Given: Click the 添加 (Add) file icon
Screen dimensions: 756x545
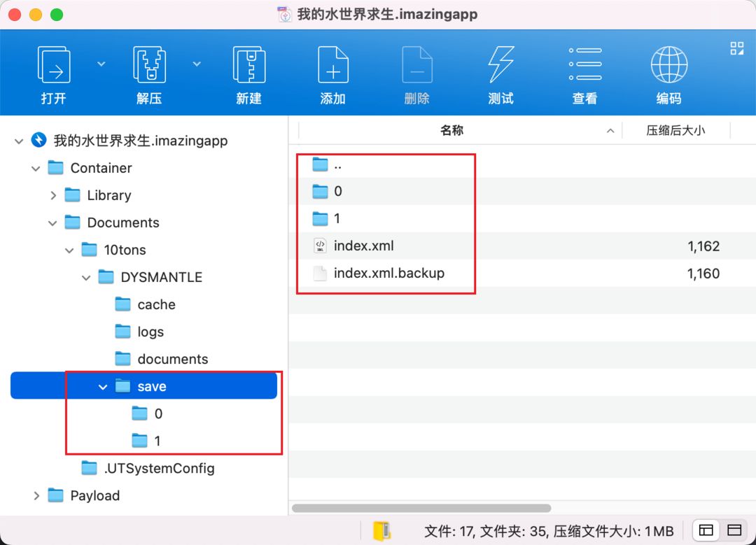Looking at the screenshot, I should (332, 65).
